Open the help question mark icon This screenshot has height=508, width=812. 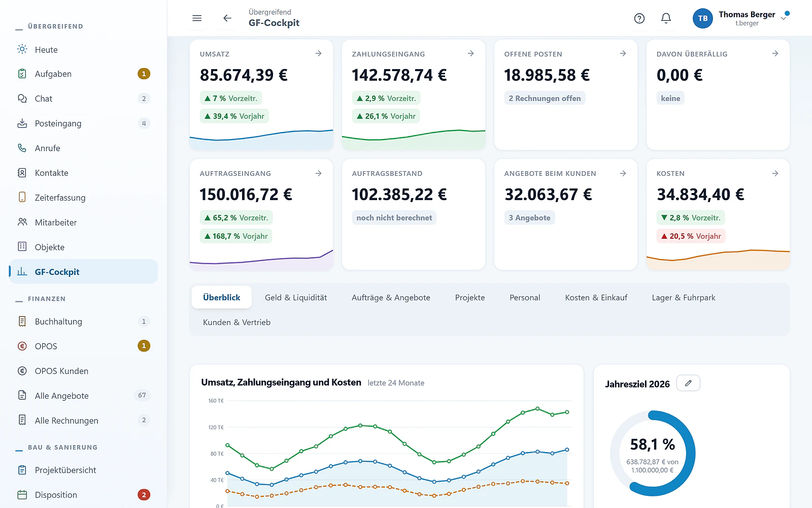(x=639, y=18)
